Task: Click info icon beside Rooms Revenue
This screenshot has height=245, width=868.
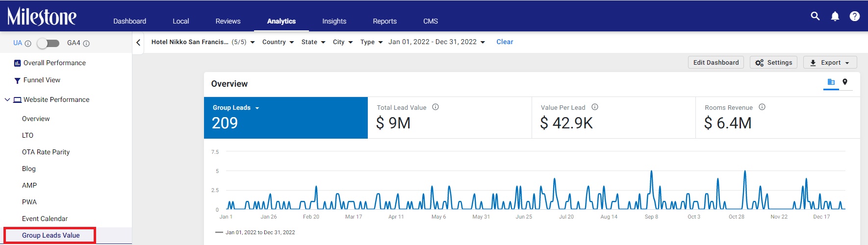Action: [762, 107]
